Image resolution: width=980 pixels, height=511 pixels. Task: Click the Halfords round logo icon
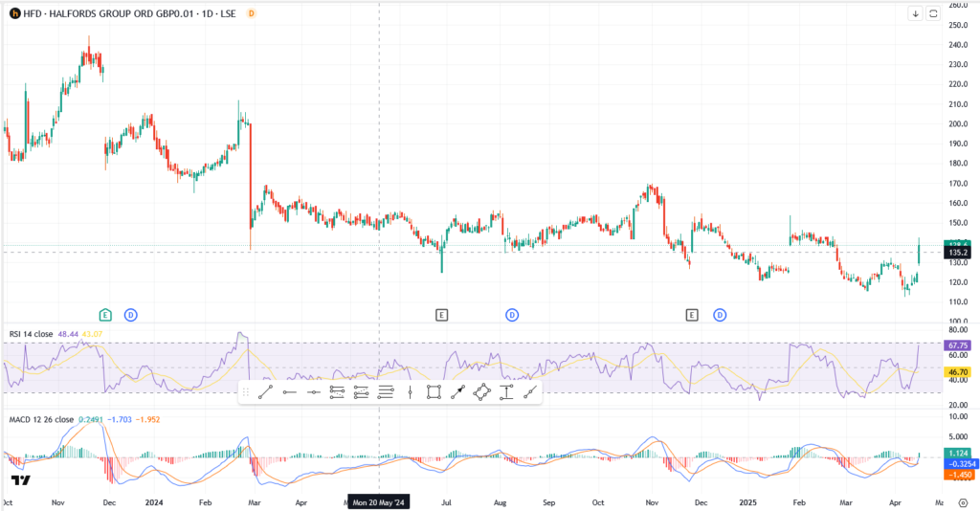click(14, 13)
